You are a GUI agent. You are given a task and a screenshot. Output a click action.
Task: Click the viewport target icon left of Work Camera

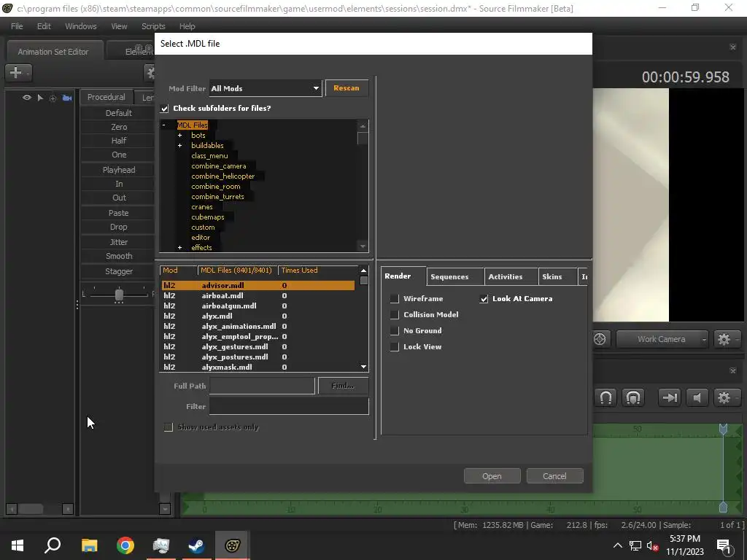coord(600,339)
